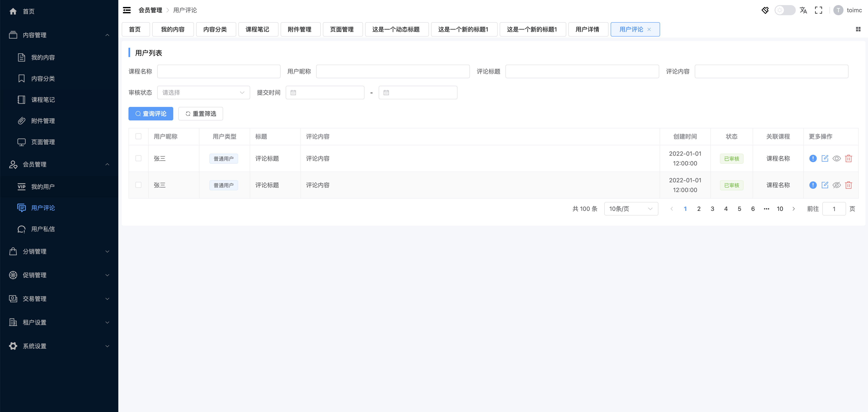Image resolution: width=868 pixels, height=412 pixels.
Task: Enter fullscreen mode via header icon
Action: pyautogui.click(x=819, y=10)
